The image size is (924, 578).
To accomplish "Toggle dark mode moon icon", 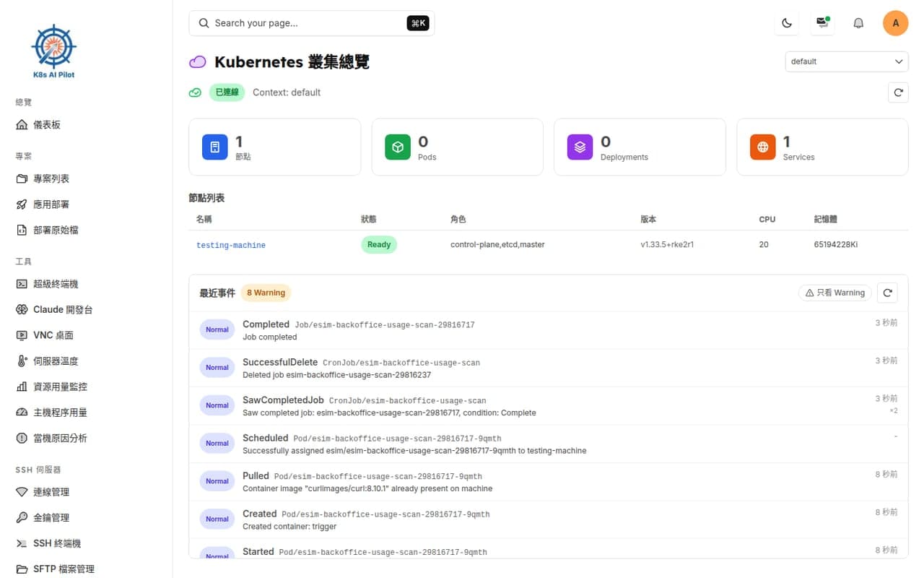I will 787,23.
